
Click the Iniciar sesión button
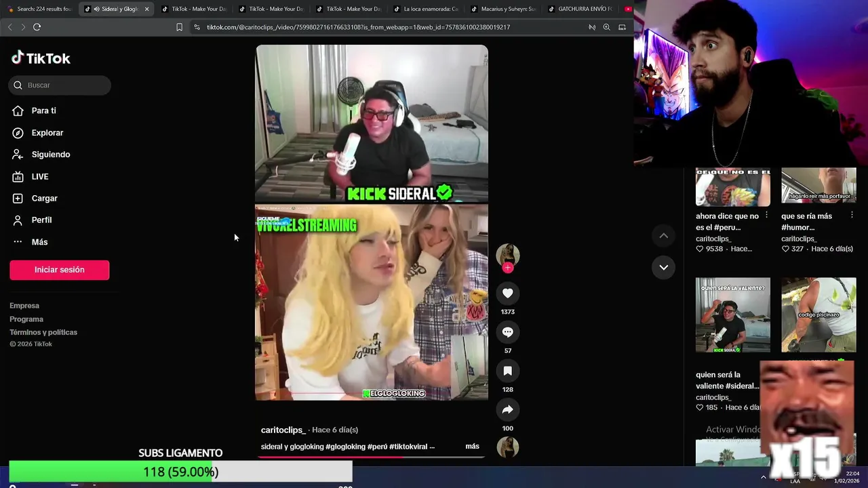(60, 270)
